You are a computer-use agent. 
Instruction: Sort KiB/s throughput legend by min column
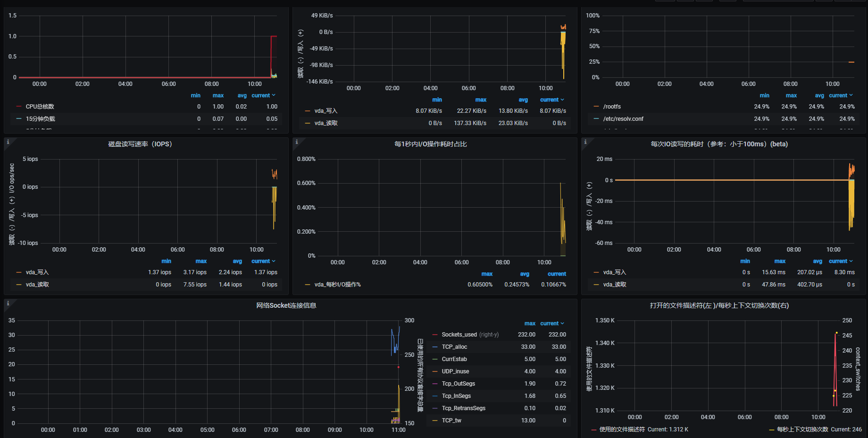point(437,100)
